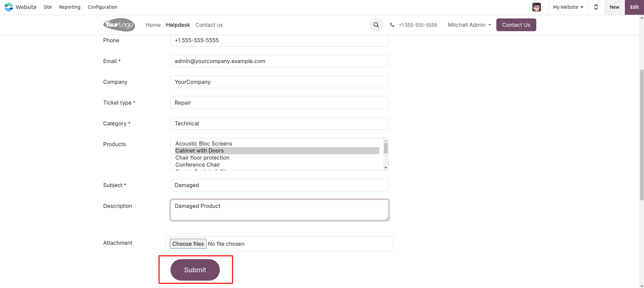Open the Configuration menu
The width and height of the screenshot is (644, 288).
[102, 7]
